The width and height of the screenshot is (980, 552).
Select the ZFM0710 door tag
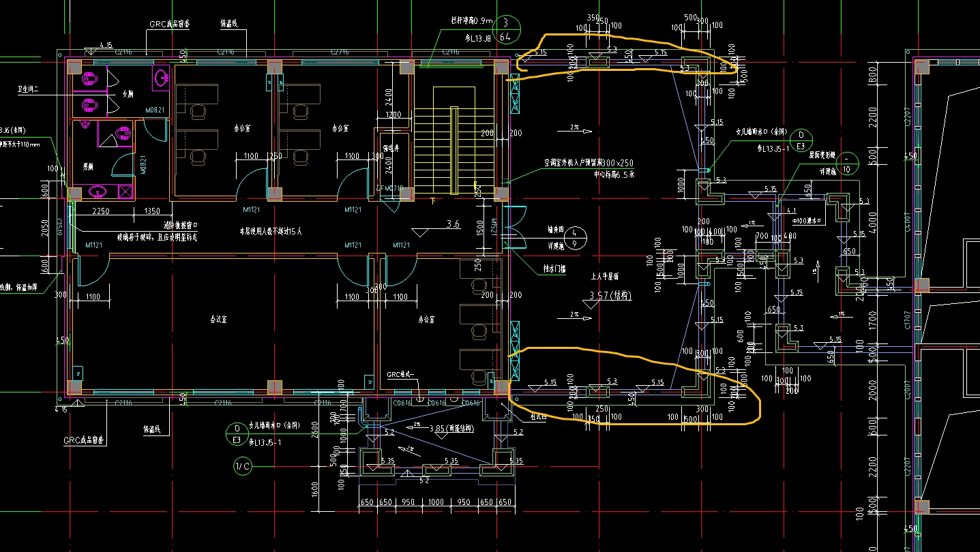(x=389, y=188)
